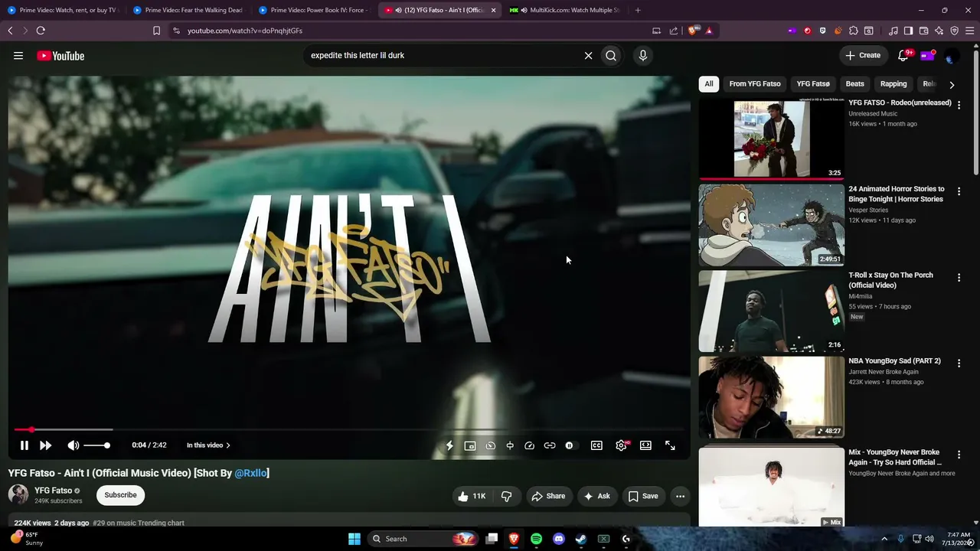Open Brave Shields lion icon
The image size is (980, 551).
coord(692,31)
